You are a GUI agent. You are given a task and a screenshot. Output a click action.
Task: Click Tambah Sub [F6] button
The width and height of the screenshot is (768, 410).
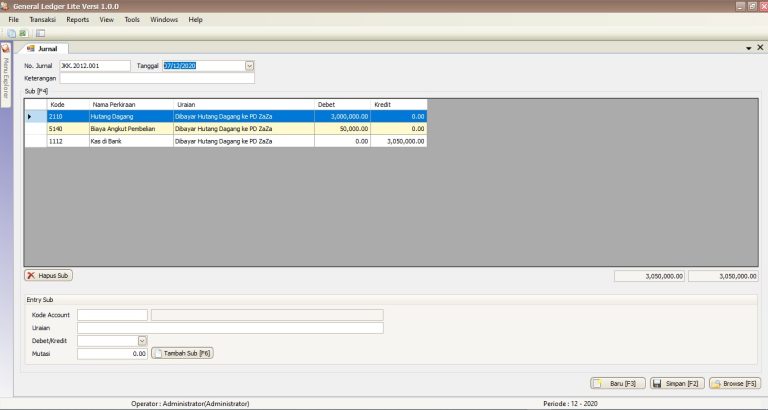click(182, 353)
